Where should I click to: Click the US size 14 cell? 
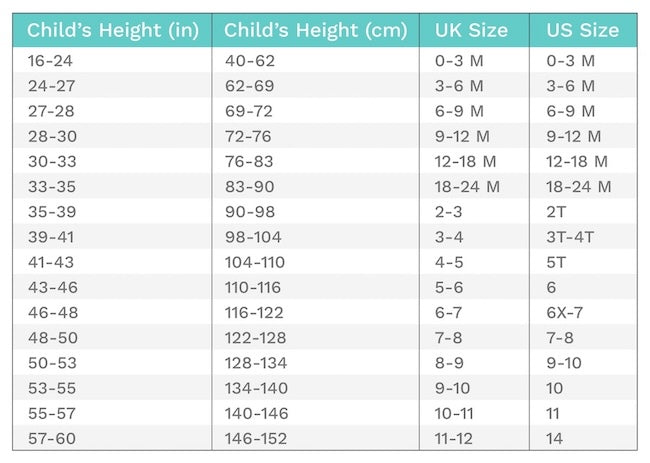(556, 438)
